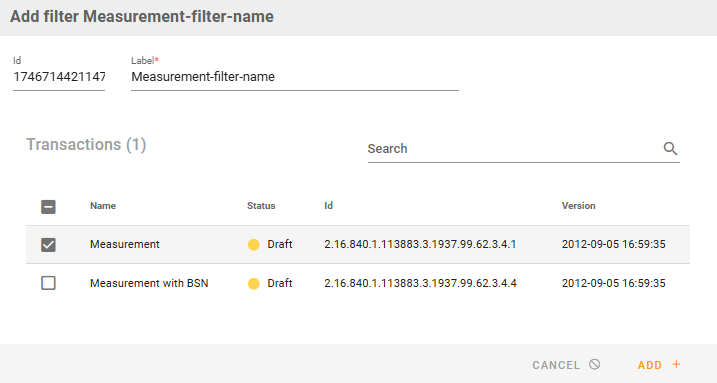This screenshot has width=717, height=383.
Task: Click the search magnifier icon
Action: click(670, 149)
